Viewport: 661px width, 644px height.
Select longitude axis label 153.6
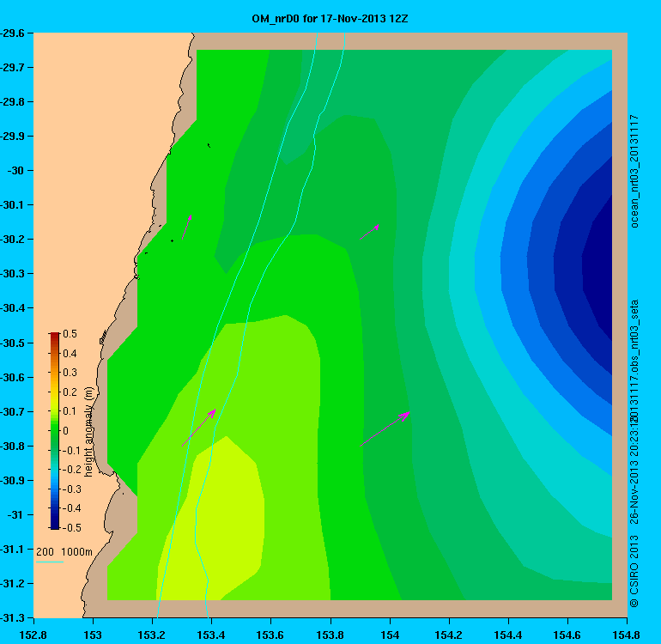tap(270, 635)
